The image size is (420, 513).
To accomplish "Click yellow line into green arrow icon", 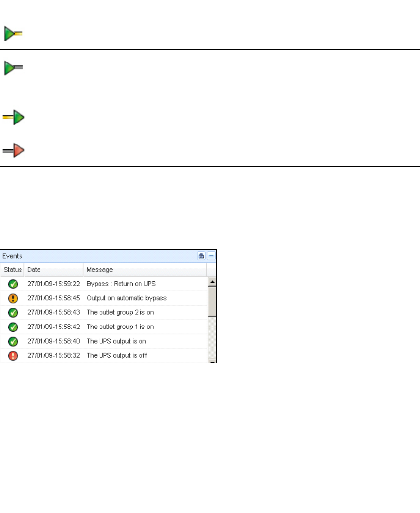I will (x=13, y=117).
